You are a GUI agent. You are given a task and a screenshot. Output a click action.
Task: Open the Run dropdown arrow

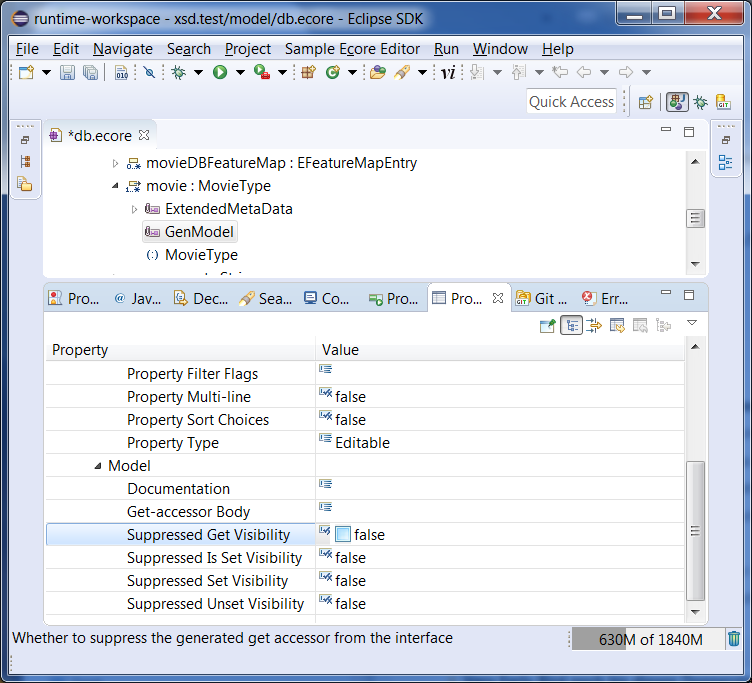[x=240, y=72]
